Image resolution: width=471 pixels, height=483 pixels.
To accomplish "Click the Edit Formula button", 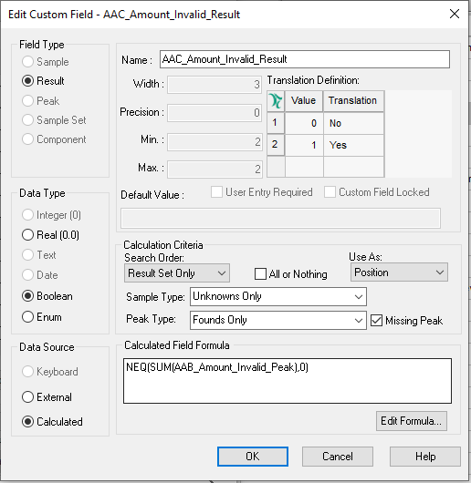I will point(411,421).
